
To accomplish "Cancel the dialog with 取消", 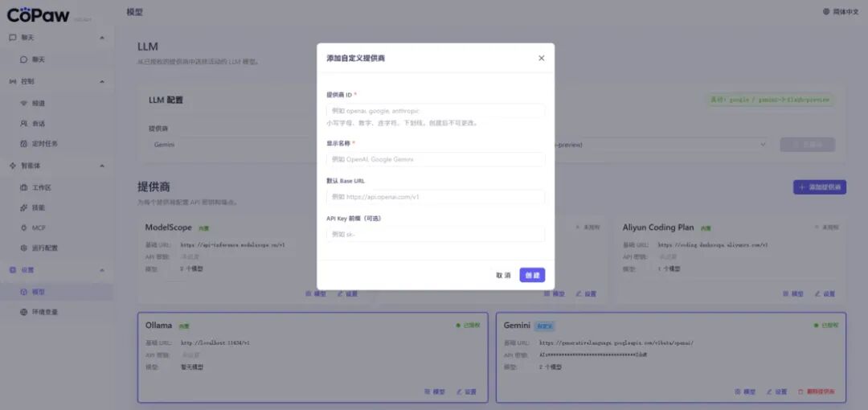I will 503,276.
